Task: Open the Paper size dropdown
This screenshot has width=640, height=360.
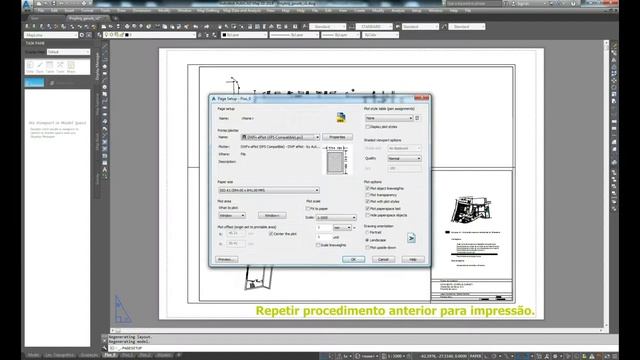Action: tap(269, 190)
